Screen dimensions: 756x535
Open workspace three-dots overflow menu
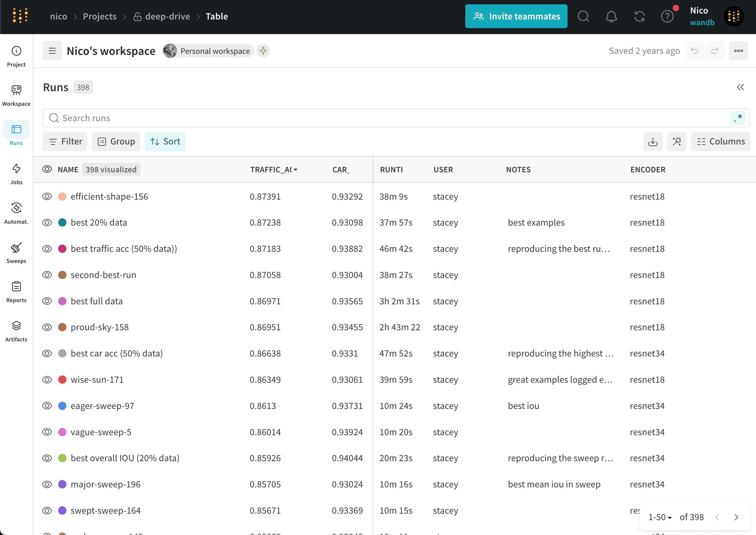[738, 51]
